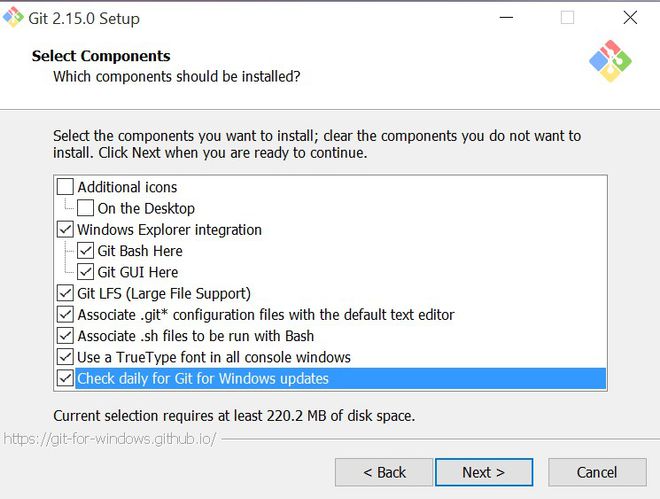This screenshot has width=660, height=499.
Task: Click the Git logo in title bar
Action: [x=14, y=18]
